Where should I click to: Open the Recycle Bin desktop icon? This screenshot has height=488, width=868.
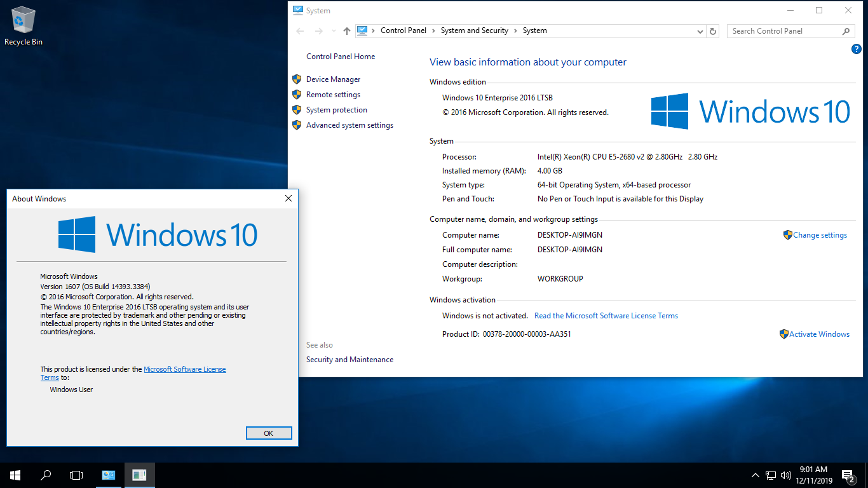(x=24, y=27)
